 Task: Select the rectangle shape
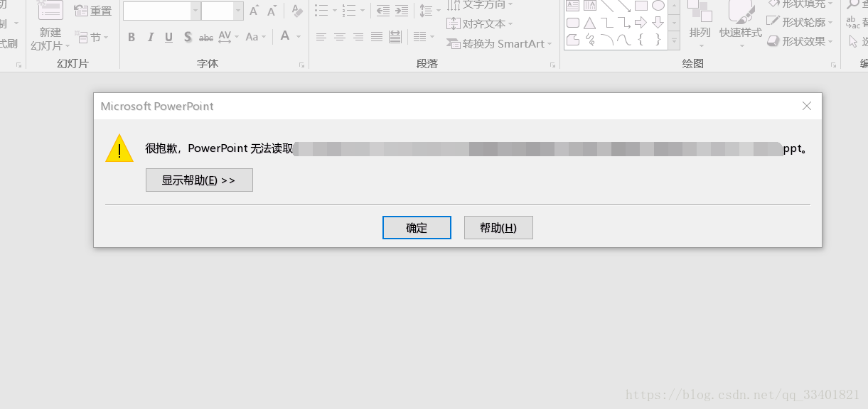(641, 6)
